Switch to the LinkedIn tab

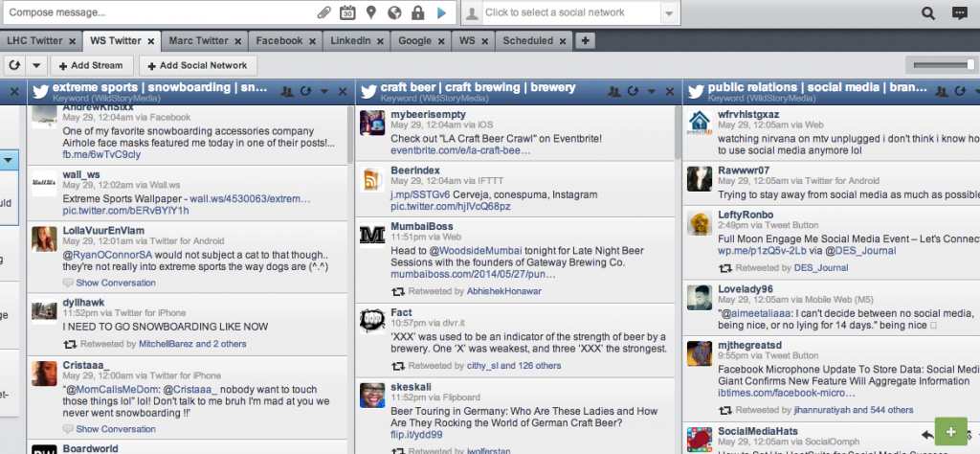(x=350, y=40)
